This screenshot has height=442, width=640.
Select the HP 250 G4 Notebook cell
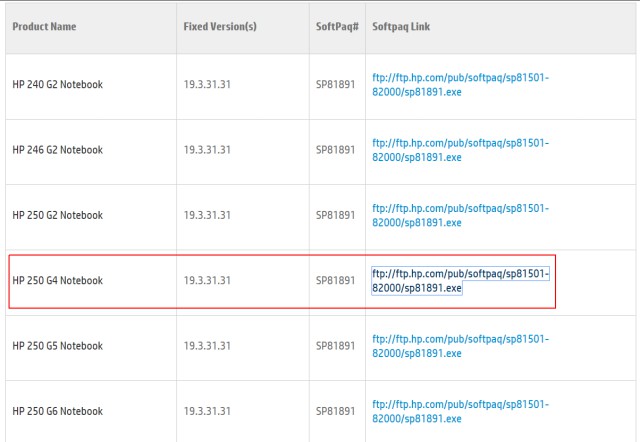[x=58, y=280]
